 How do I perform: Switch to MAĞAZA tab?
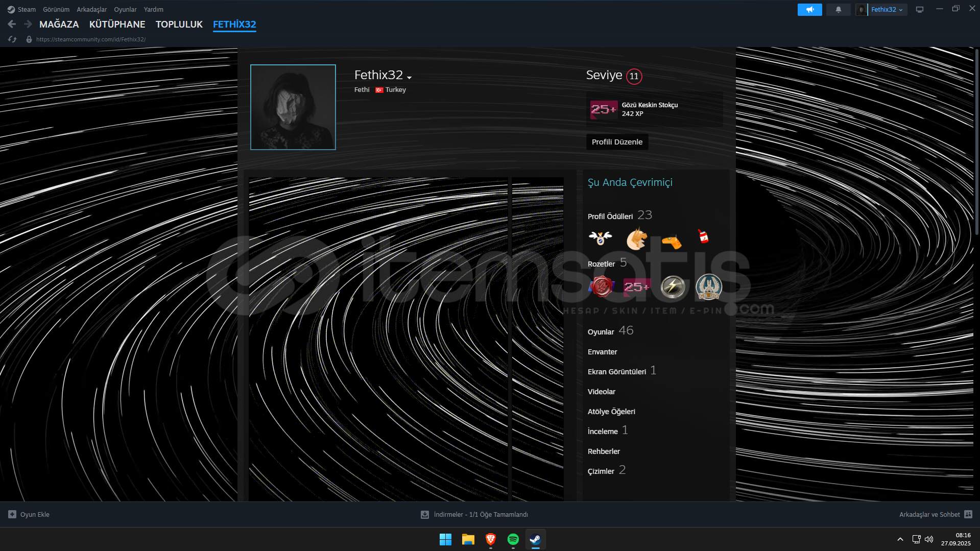pos(59,24)
